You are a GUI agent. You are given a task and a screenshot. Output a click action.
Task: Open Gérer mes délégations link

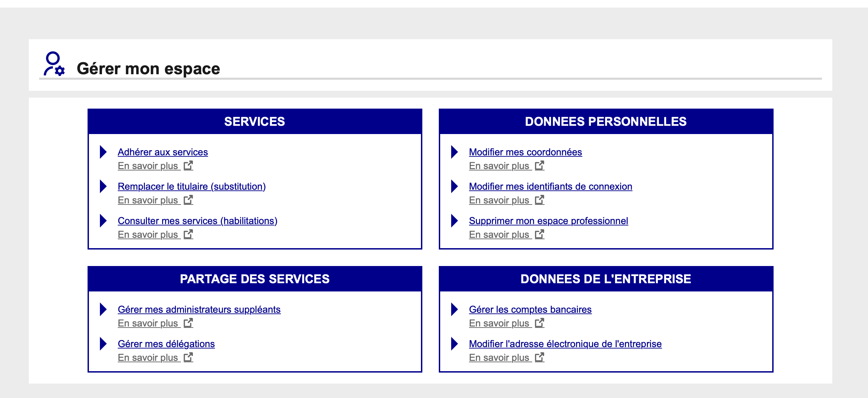(166, 344)
